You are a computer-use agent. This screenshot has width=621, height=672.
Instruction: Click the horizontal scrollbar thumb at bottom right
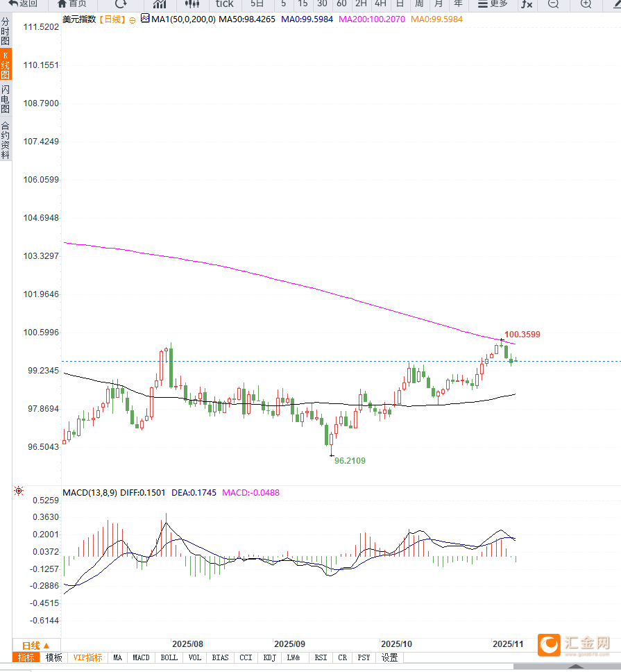[567, 667]
